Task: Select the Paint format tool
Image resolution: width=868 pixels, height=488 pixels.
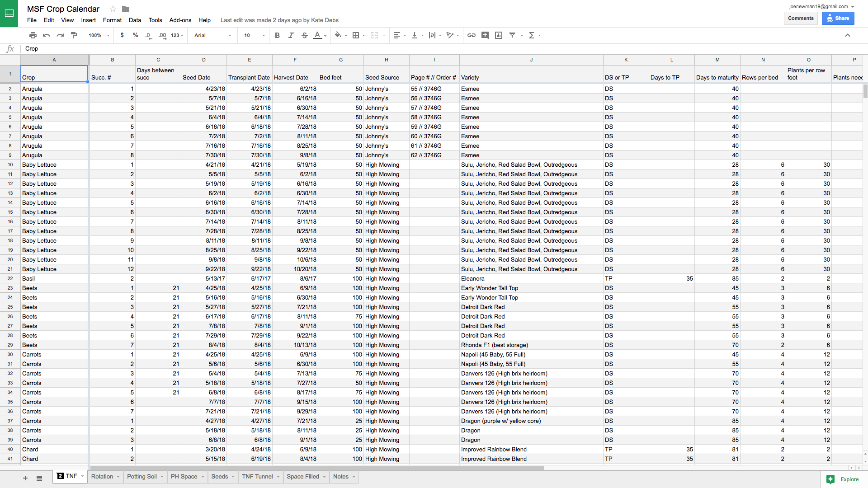Action: (74, 35)
